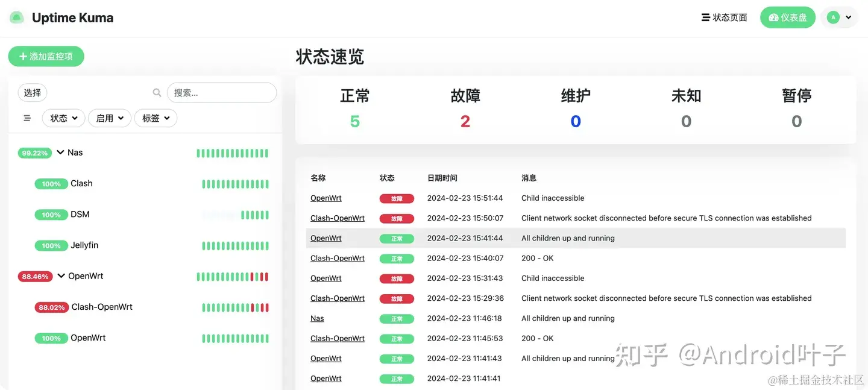868x390 pixels.
Task: Click timestamp 2024-02-23 11:41:43
Action: (465, 358)
